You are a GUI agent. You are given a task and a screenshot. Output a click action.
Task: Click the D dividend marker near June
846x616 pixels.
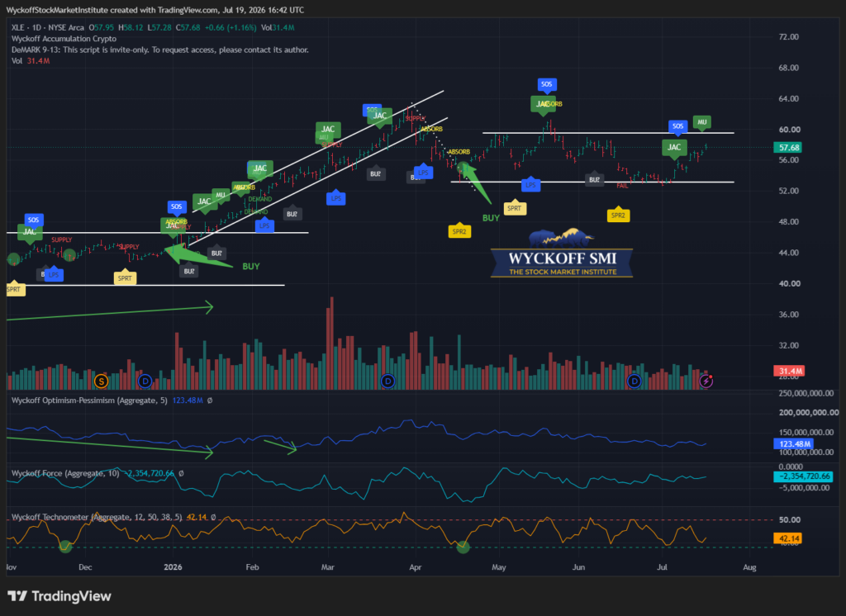click(x=634, y=381)
